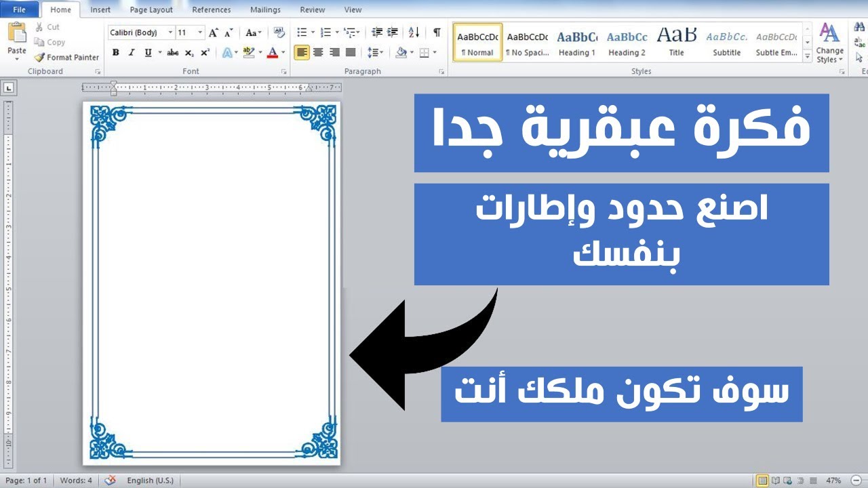Viewport: 868px width, 488px height.
Task: Apply the Title style
Action: tap(677, 43)
